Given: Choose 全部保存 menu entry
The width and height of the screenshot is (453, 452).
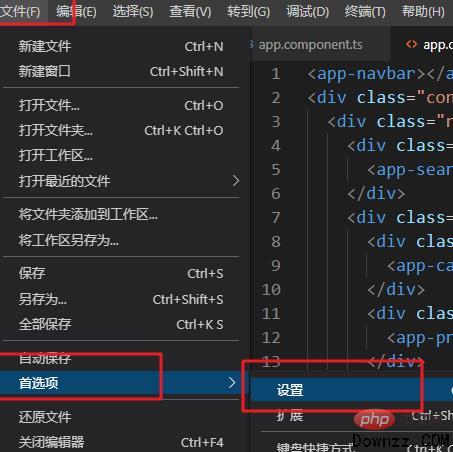Looking at the screenshot, I should point(121,324).
